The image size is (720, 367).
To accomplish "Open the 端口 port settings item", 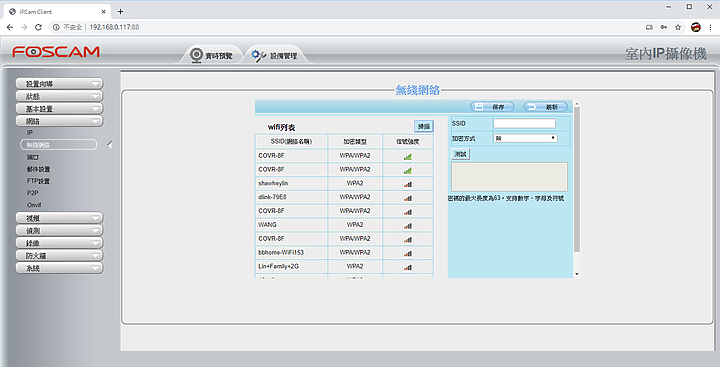I will (x=33, y=157).
